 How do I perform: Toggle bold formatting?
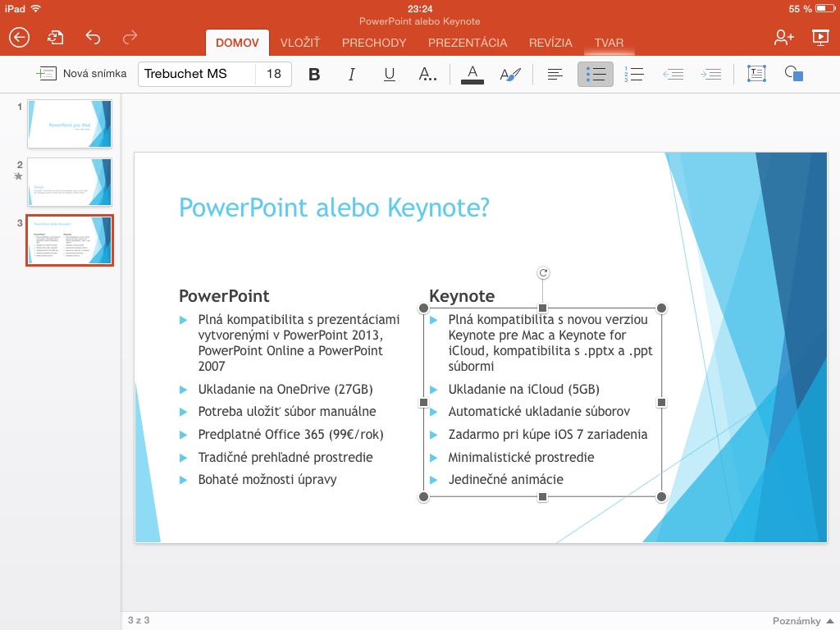click(314, 74)
